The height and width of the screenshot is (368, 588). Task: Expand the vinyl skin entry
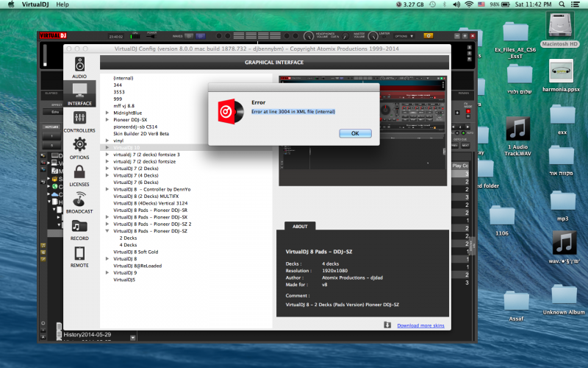click(x=107, y=141)
